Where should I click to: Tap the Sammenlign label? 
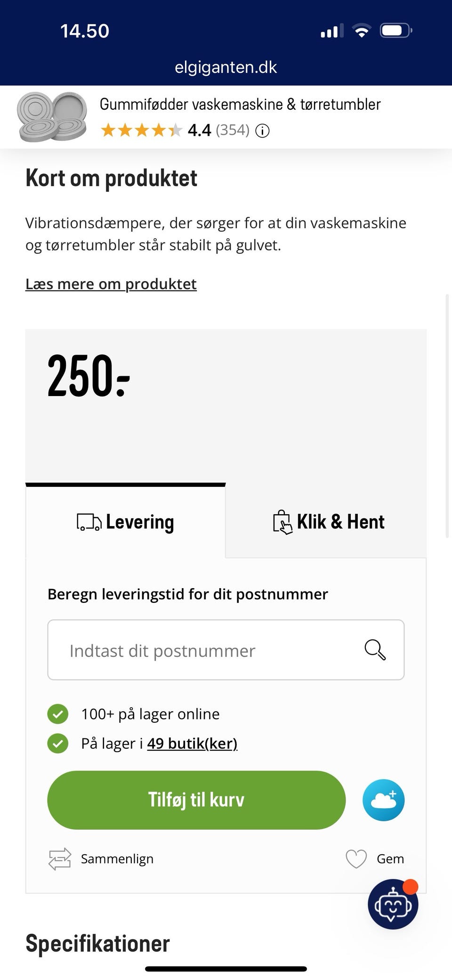click(x=117, y=859)
